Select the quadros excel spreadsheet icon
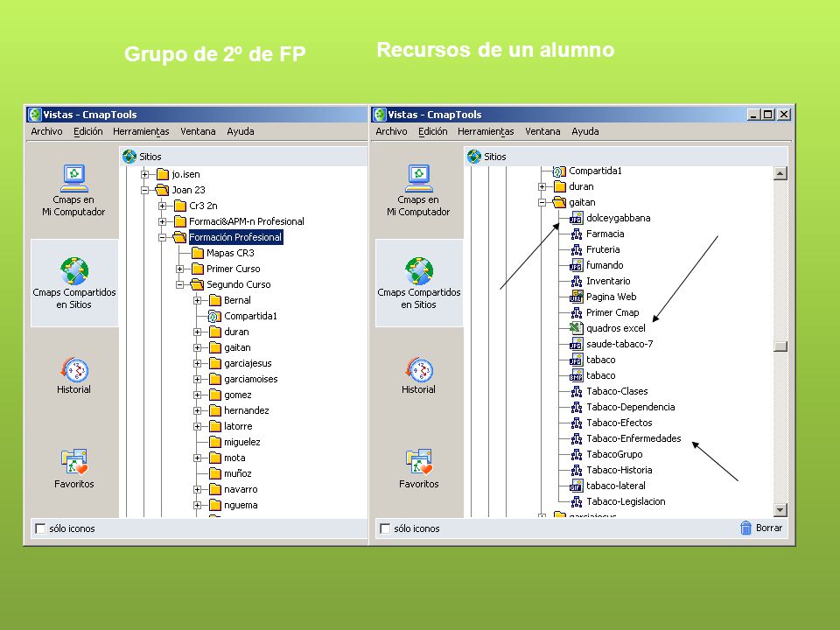This screenshot has height=630, width=840. (576, 328)
